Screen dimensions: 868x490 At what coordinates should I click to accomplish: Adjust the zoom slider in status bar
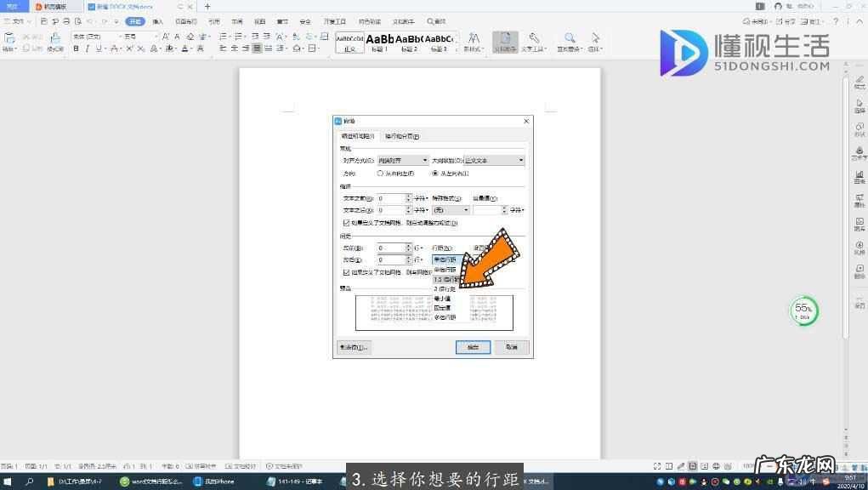(x=795, y=466)
